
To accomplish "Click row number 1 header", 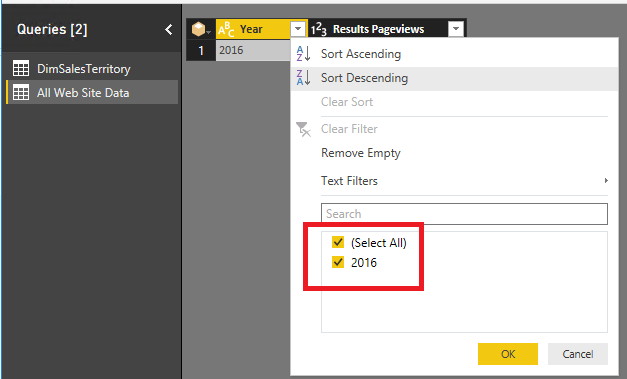I will [x=201, y=50].
